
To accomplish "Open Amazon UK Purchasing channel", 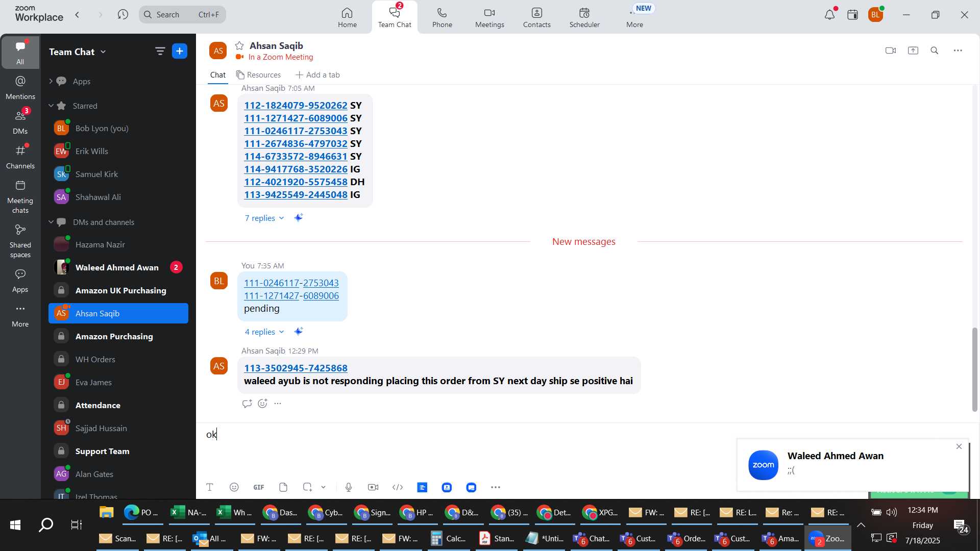I will pyautogui.click(x=118, y=290).
